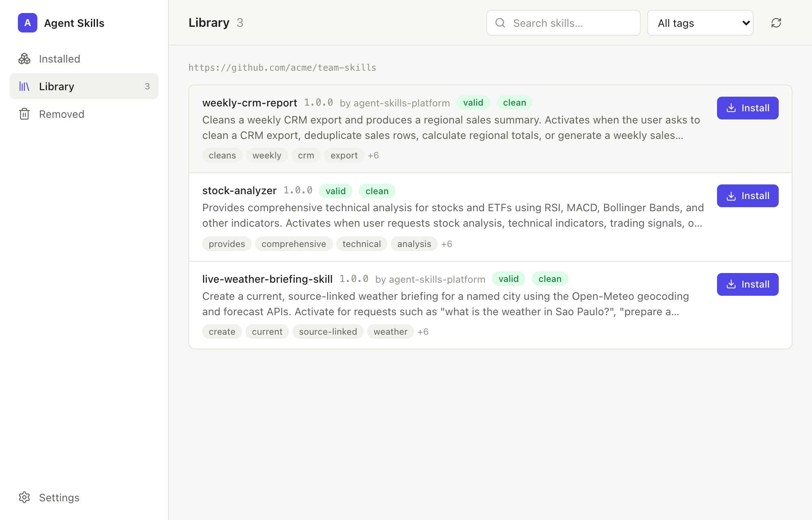The width and height of the screenshot is (812, 520).
Task: Click the Agent Skills logo icon
Action: click(28, 23)
